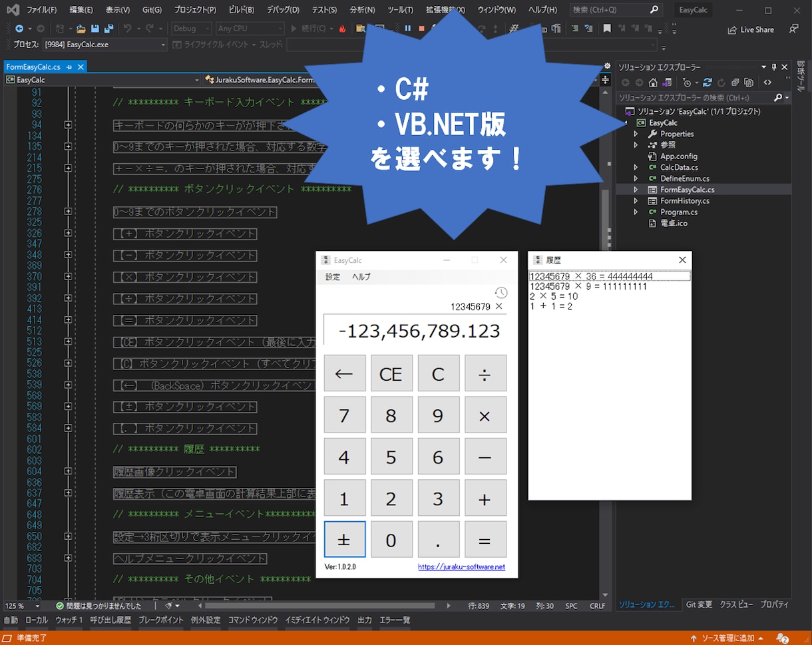Click the notifications icon in status bar
The height and width of the screenshot is (645, 812).
pyautogui.click(x=783, y=638)
